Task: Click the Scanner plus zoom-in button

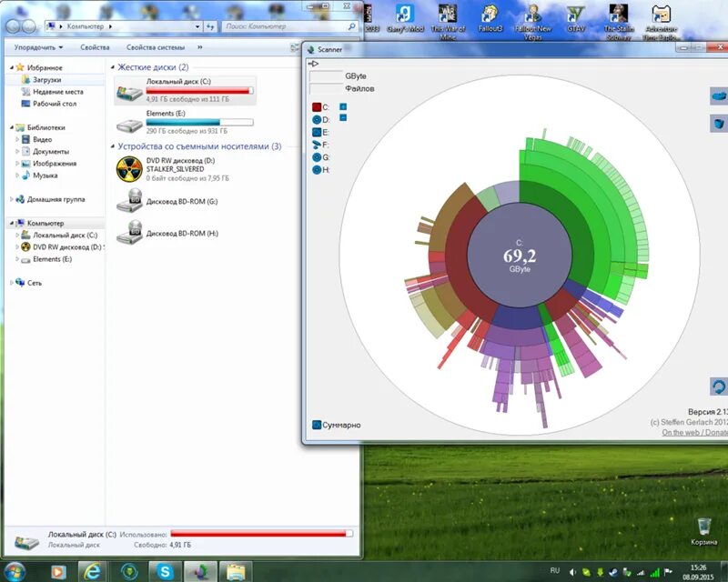Action: (x=343, y=106)
